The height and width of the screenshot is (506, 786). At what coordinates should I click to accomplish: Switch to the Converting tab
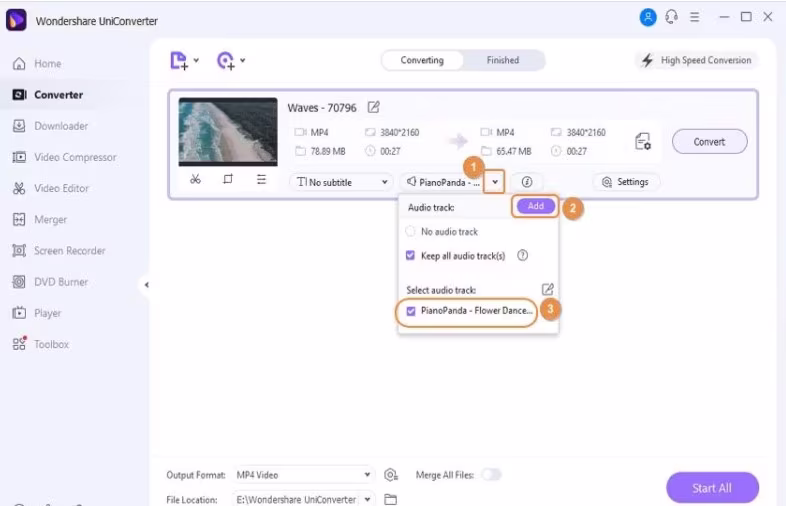tap(422, 60)
